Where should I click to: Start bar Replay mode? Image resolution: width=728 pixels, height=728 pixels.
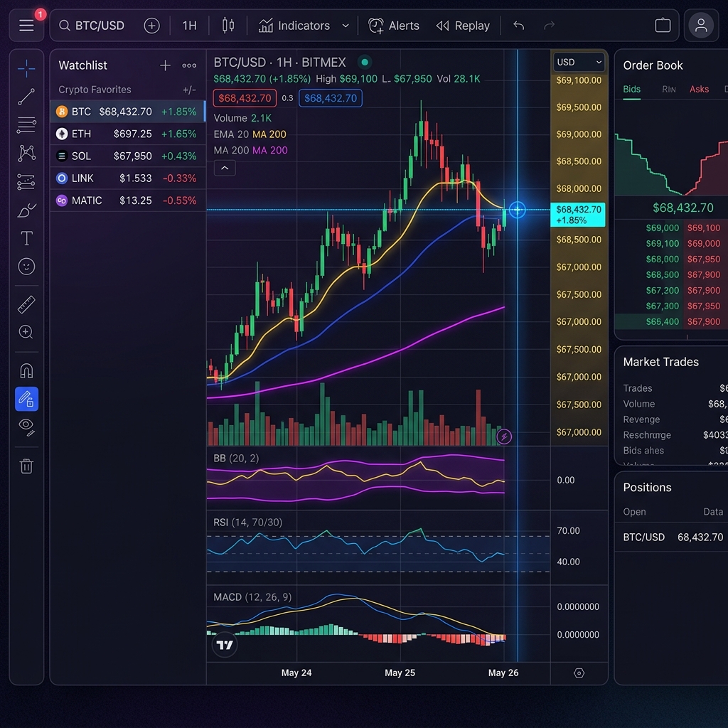462,26
